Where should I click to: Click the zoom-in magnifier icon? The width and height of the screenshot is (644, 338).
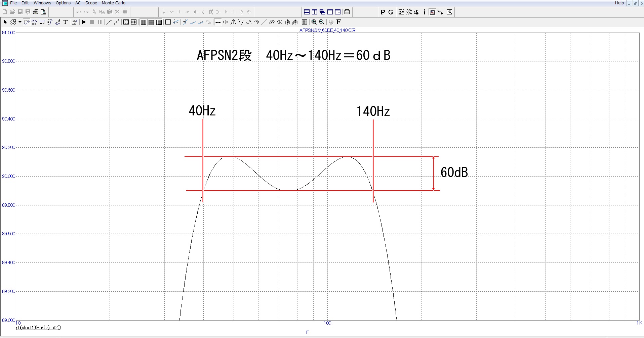point(314,22)
